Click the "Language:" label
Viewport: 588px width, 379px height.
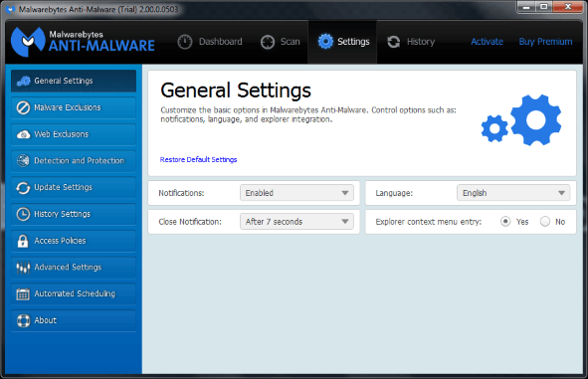(x=394, y=193)
